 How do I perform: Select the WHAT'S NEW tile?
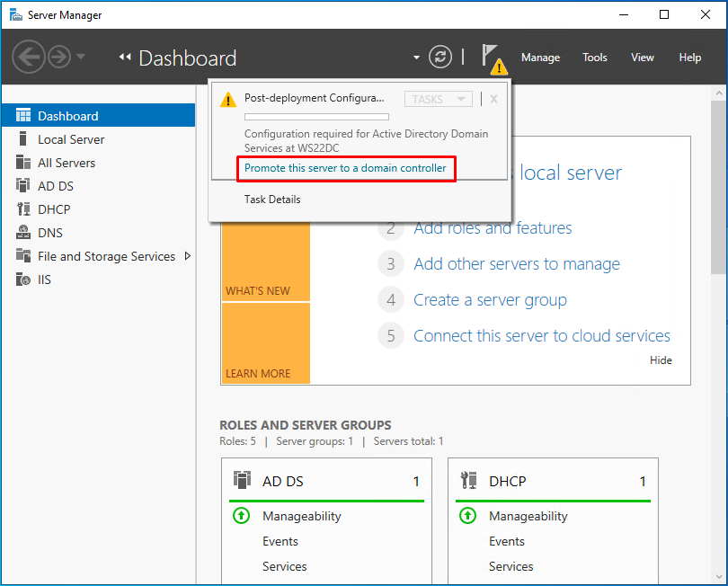pos(266,262)
